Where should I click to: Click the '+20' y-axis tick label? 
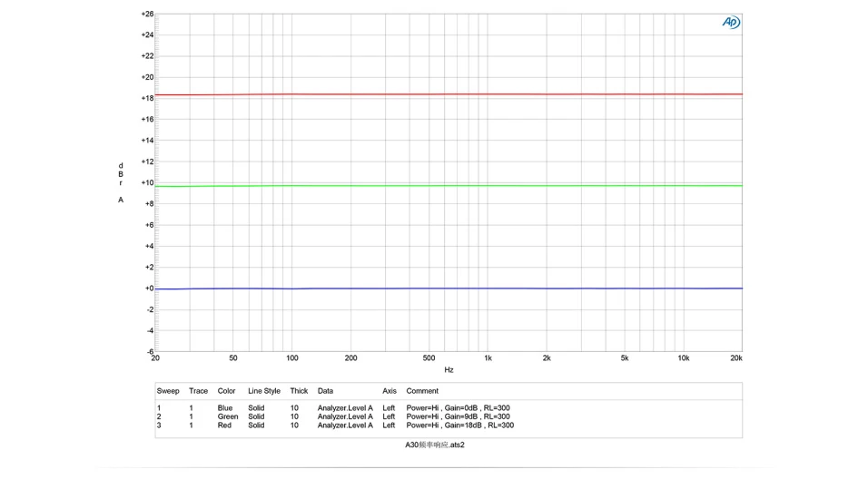pos(147,77)
